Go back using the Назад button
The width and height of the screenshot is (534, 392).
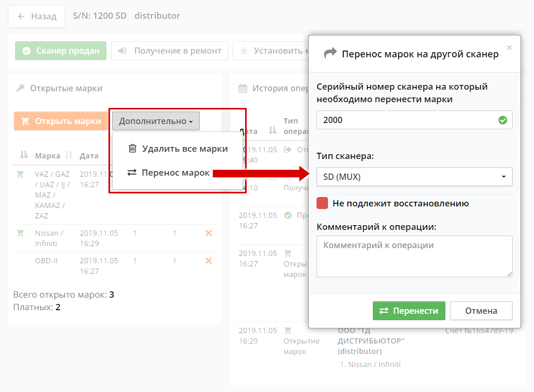pos(37,16)
